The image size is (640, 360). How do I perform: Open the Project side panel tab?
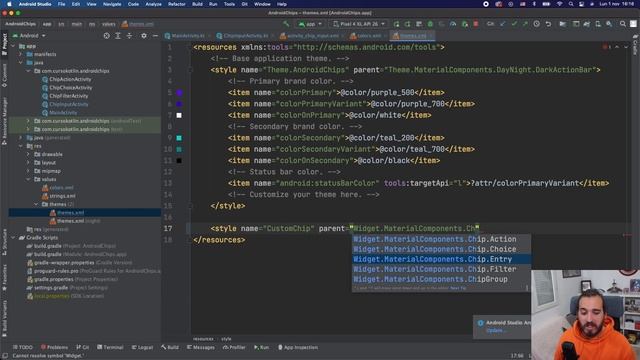pos(4,43)
